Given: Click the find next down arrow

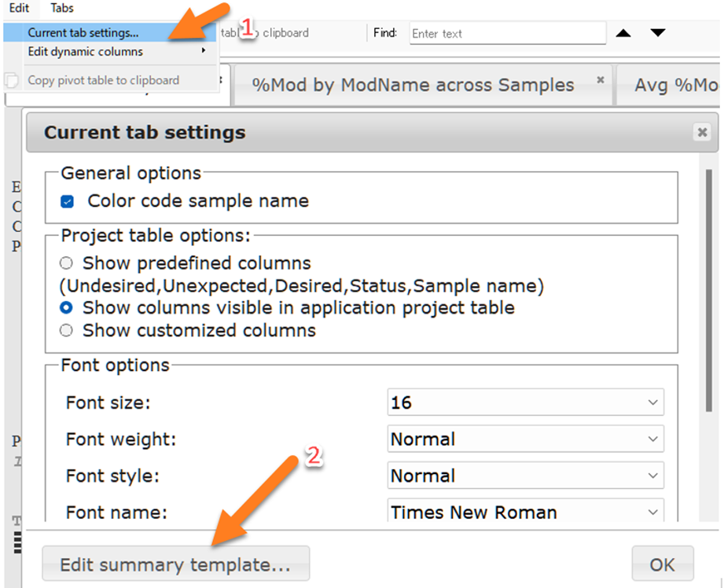Looking at the screenshot, I should (658, 33).
